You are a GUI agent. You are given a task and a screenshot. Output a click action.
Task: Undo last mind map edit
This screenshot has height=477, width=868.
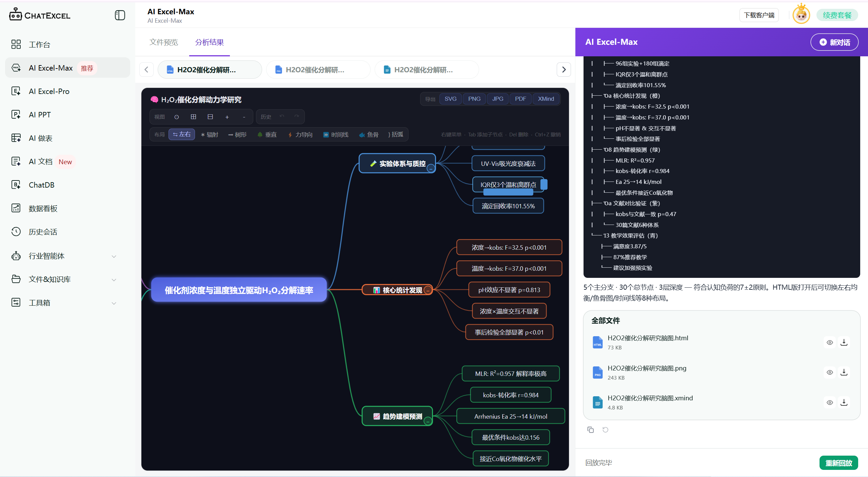[x=282, y=117]
